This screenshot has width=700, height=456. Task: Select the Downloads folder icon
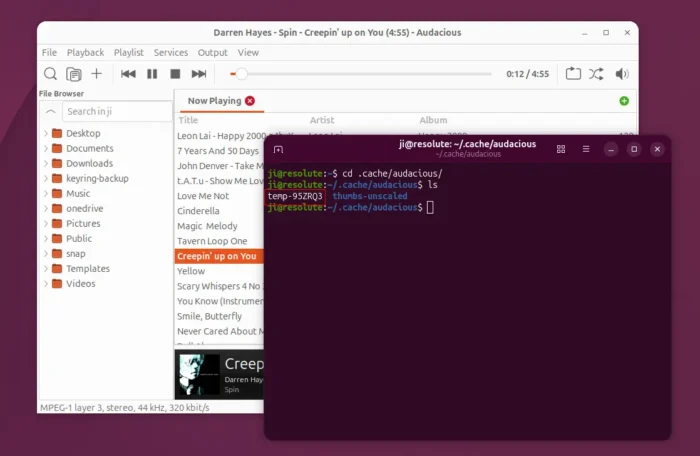click(x=57, y=163)
